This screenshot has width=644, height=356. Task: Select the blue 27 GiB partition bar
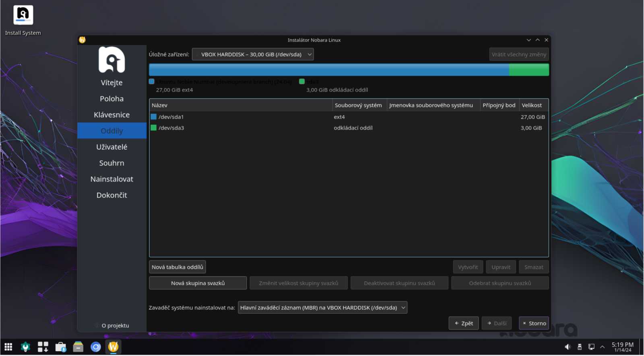pyautogui.click(x=329, y=70)
